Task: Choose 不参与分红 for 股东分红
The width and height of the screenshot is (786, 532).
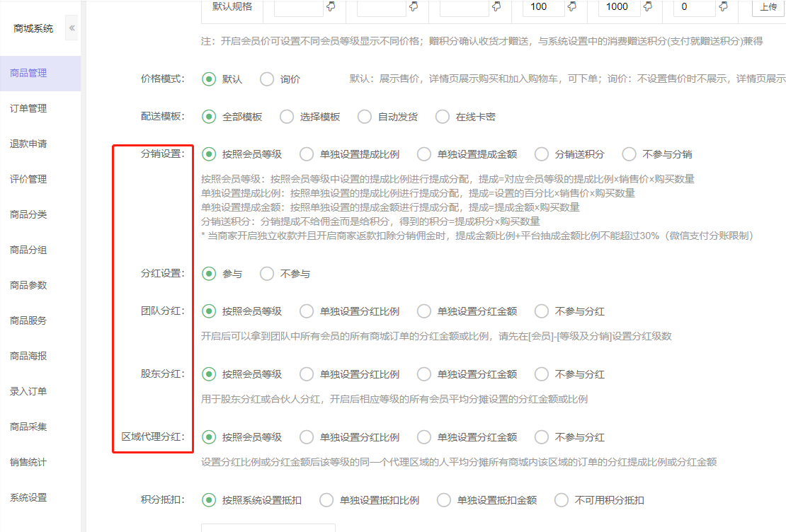Action: point(542,374)
